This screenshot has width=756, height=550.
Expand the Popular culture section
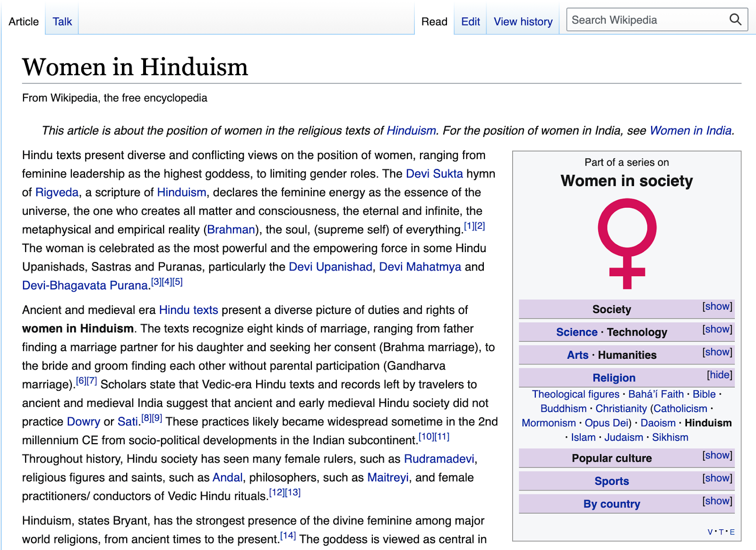pyautogui.click(x=717, y=455)
